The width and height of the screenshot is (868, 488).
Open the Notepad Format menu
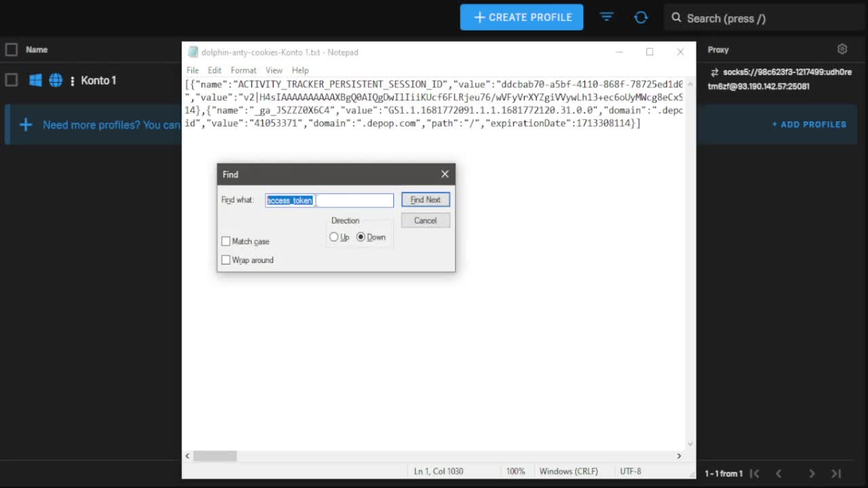[243, 70]
